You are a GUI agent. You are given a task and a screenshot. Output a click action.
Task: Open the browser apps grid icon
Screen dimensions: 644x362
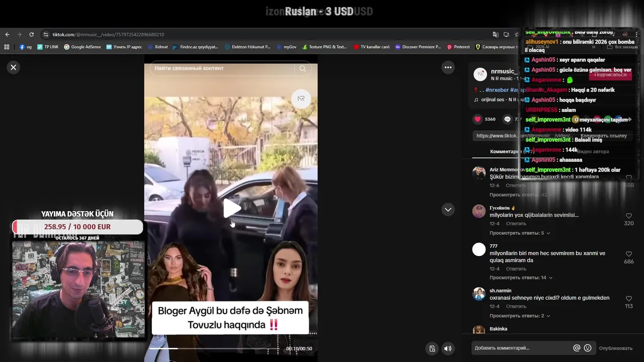7,47
